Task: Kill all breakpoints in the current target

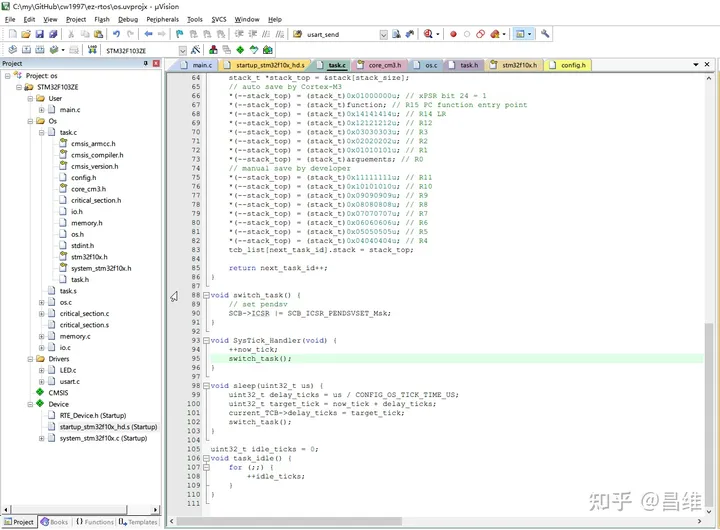Action: point(495,34)
